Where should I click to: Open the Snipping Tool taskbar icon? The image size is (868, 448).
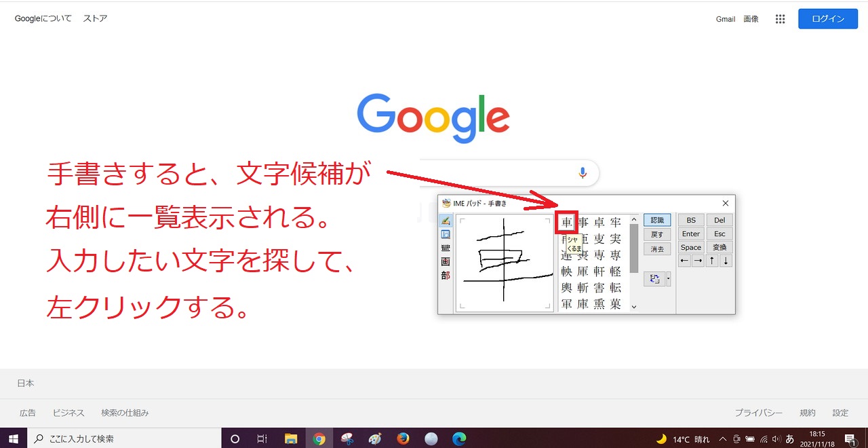[347, 438]
